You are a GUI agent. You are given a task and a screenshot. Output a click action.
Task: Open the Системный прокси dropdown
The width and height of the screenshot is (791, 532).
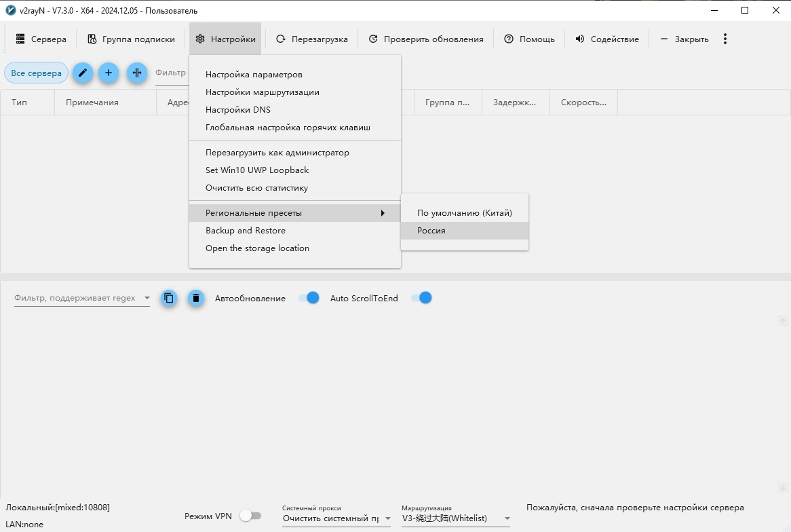pyautogui.click(x=336, y=518)
